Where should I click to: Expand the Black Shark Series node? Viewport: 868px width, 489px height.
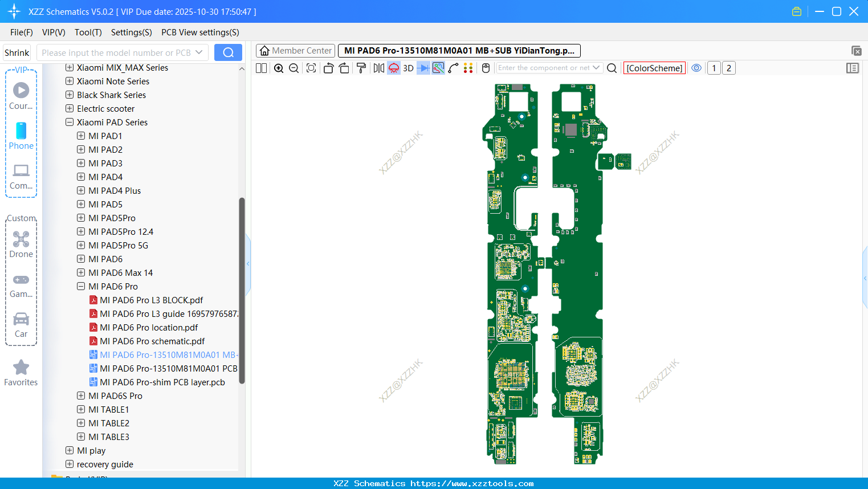click(x=70, y=95)
